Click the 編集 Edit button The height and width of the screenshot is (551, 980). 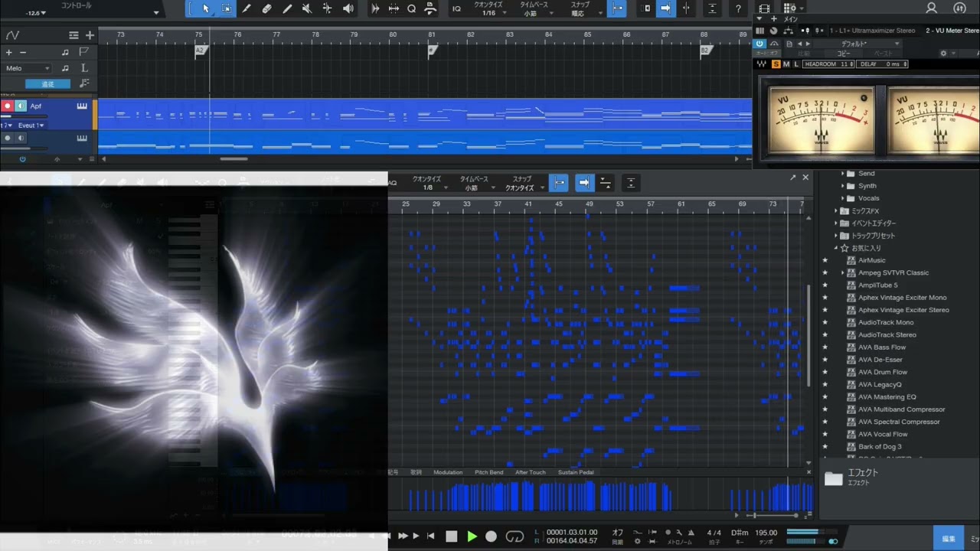tap(949, 539)
